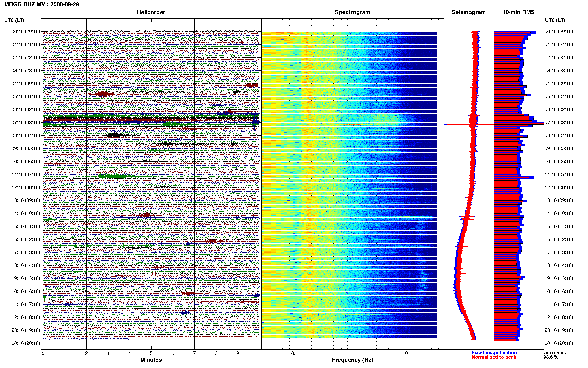
Task: Click '08:16 (04:16)' label on the Helicorder side
Action: pos(26,135)
